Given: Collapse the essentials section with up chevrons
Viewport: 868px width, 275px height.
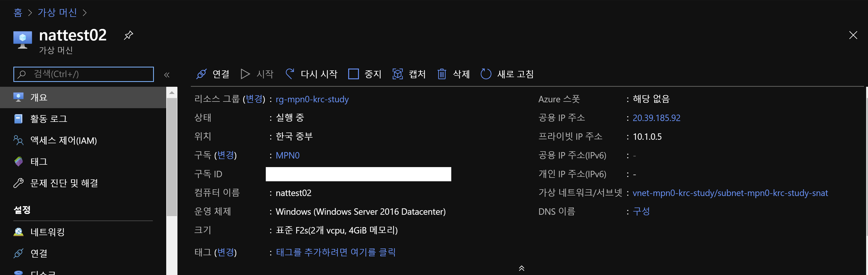Looking at the screenshot, I should coord(521,268).
